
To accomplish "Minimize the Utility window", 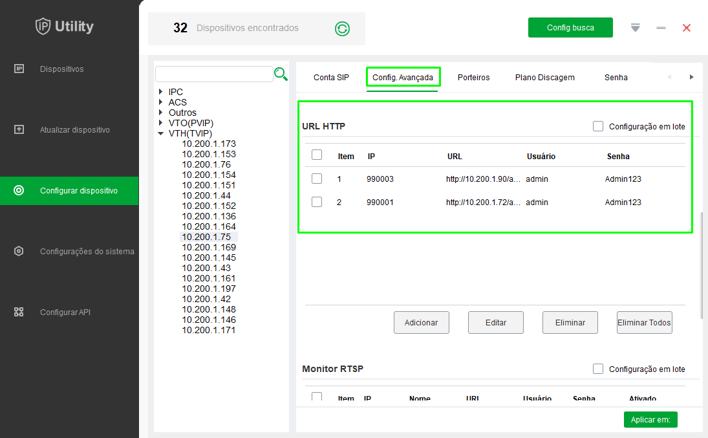I will click(661, 28).
